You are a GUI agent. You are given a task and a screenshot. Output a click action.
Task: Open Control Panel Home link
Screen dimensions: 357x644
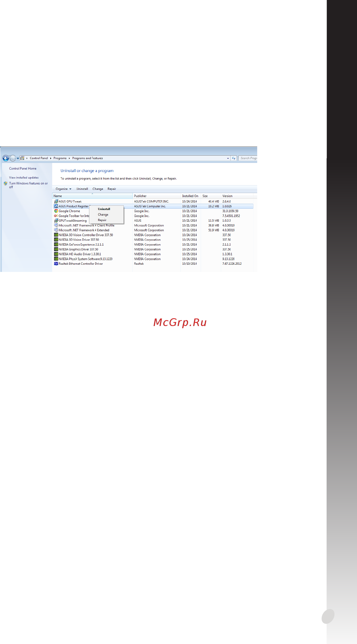tap(23, 169)
